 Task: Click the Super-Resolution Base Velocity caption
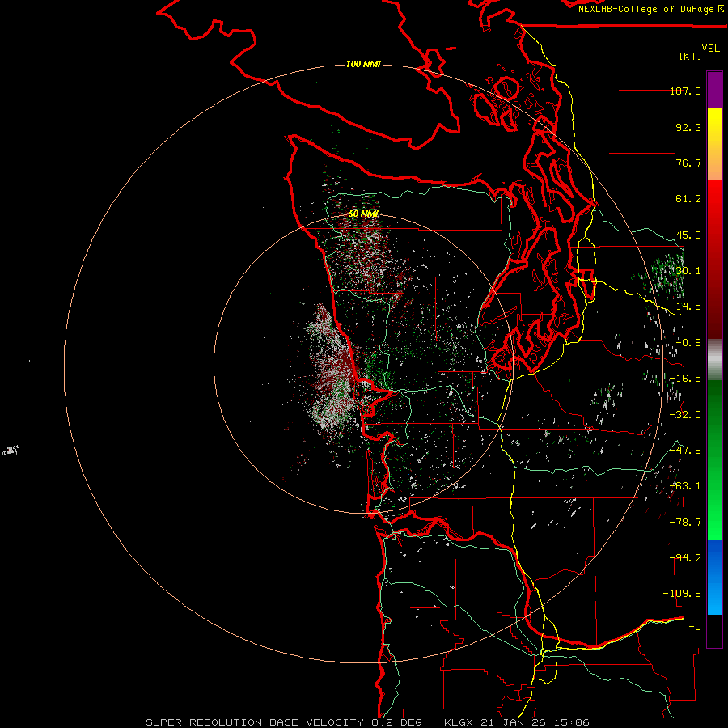pyautogui.click(x=367, y=722)
